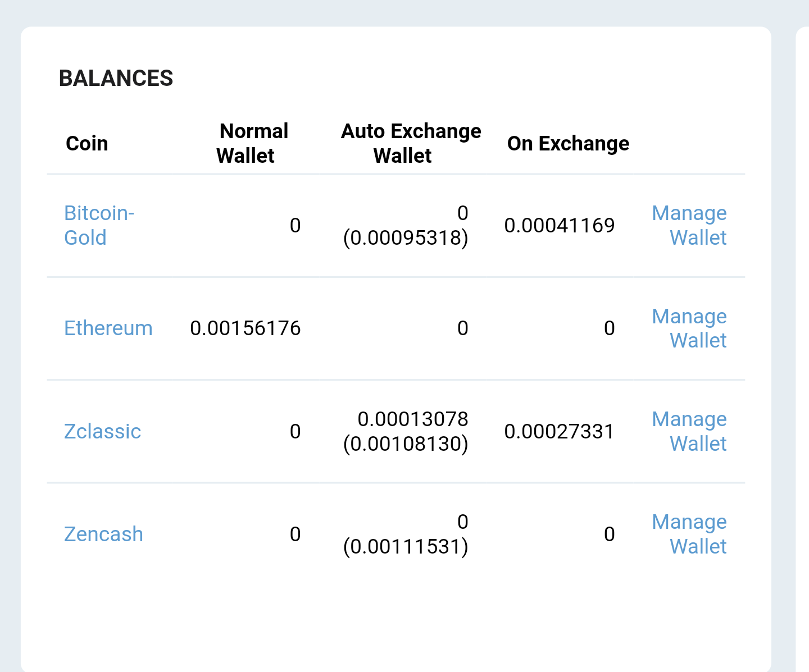
Task: Click Bitcoin-Gold pending amount (0.00095318)
Action: coord(406,238)
